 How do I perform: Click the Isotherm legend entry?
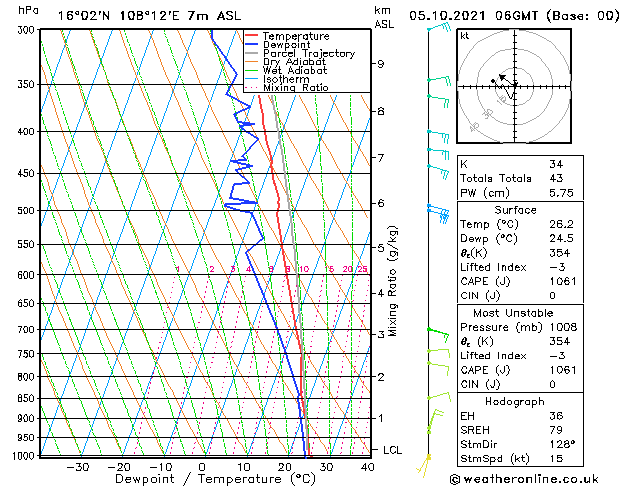tap(277, 79)
